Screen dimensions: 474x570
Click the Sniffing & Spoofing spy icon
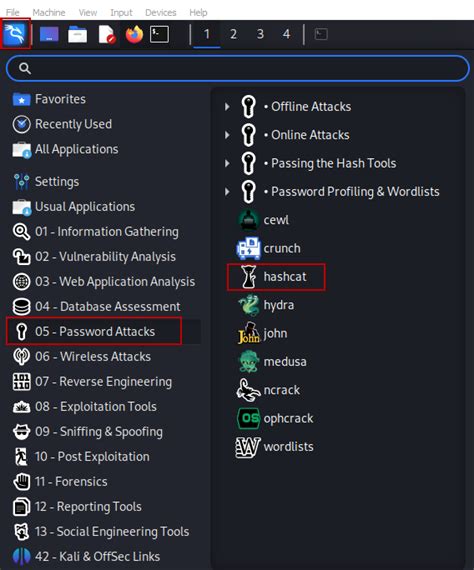(21, 432)
